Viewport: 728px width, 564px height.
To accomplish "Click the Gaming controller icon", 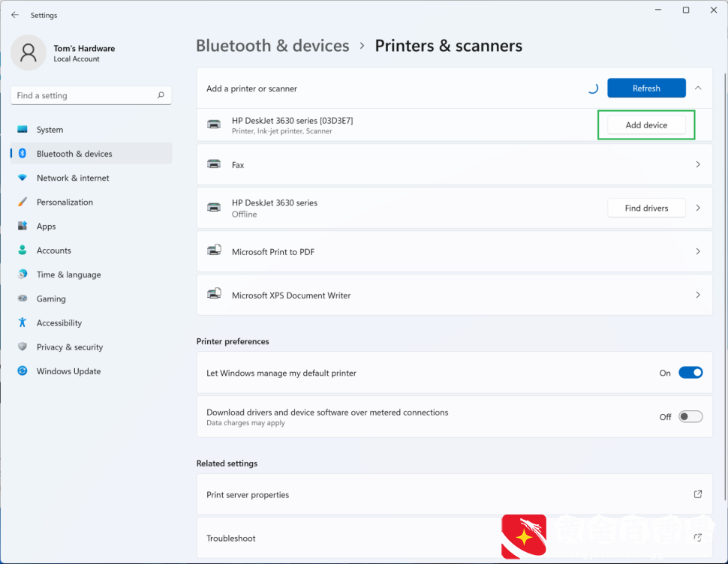I will [23, 298].
